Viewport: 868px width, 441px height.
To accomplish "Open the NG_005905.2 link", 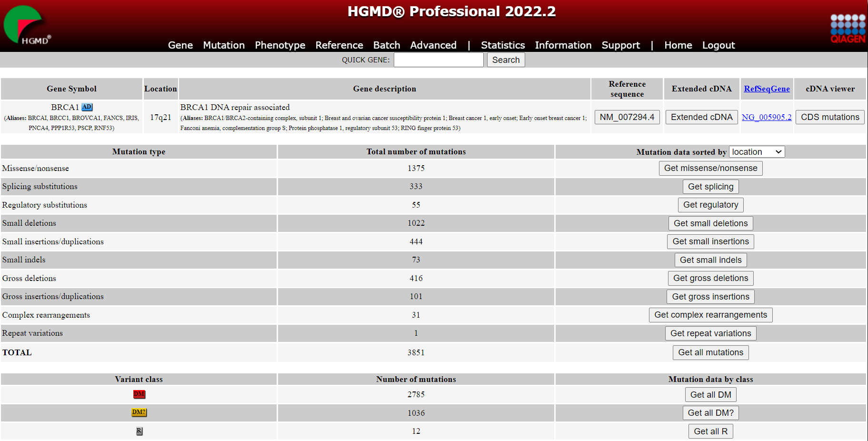I will (x=767, y=117).
